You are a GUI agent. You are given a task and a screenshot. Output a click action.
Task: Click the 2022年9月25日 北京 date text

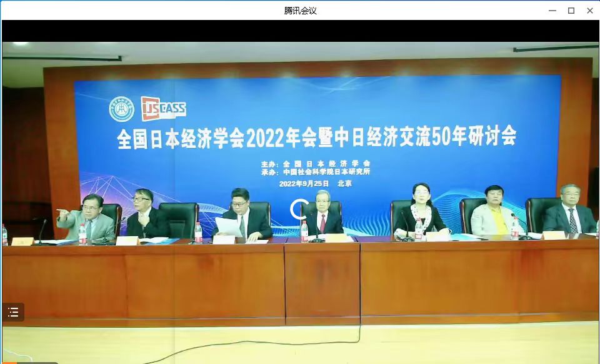(315, 184)
